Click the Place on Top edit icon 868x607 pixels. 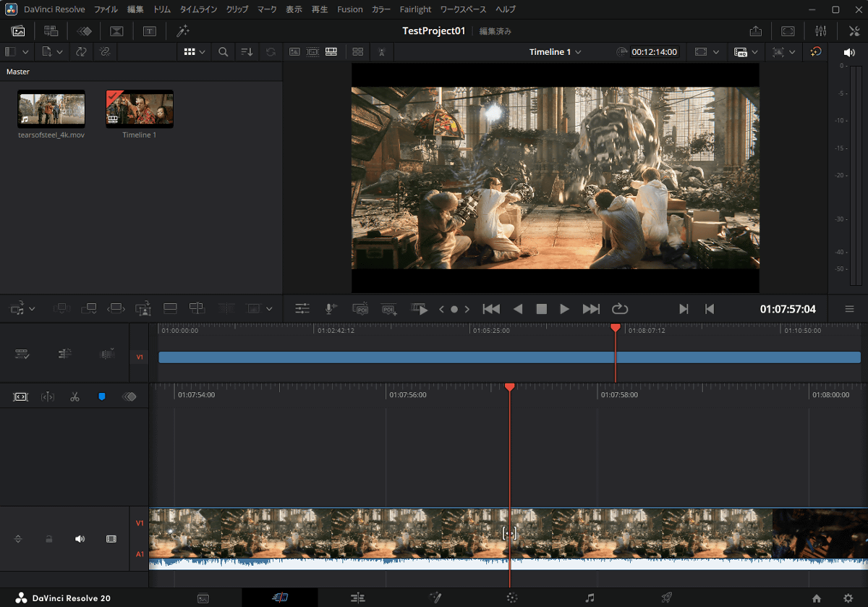(171, 309)
